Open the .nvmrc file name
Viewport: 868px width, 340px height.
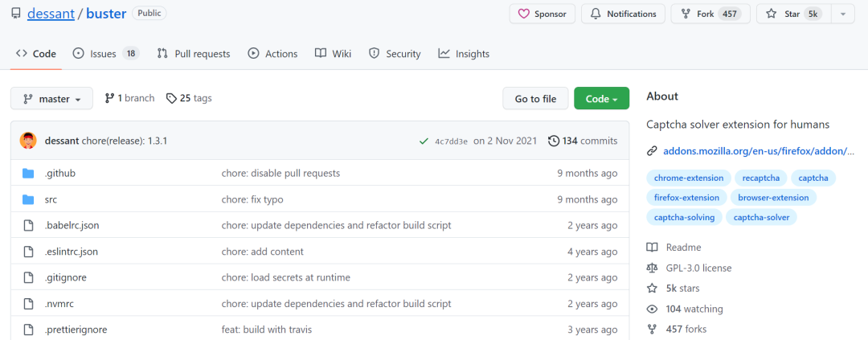click(59, 304)
